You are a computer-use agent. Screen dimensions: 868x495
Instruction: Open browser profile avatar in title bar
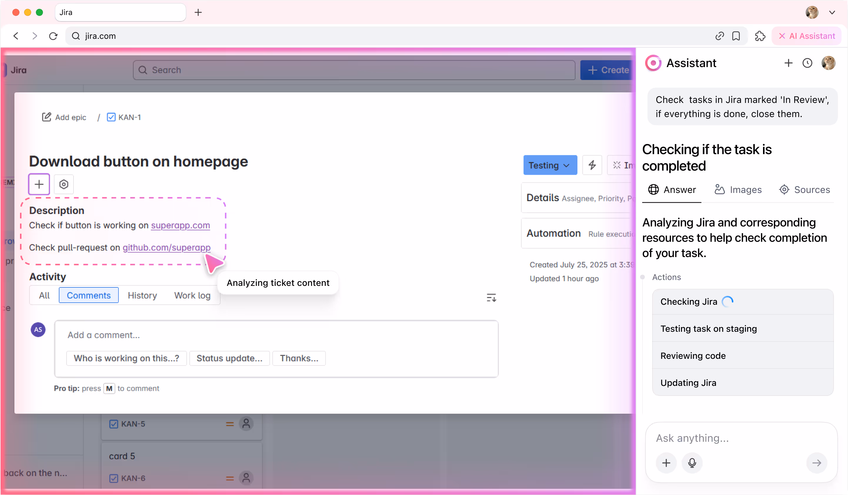812,13
